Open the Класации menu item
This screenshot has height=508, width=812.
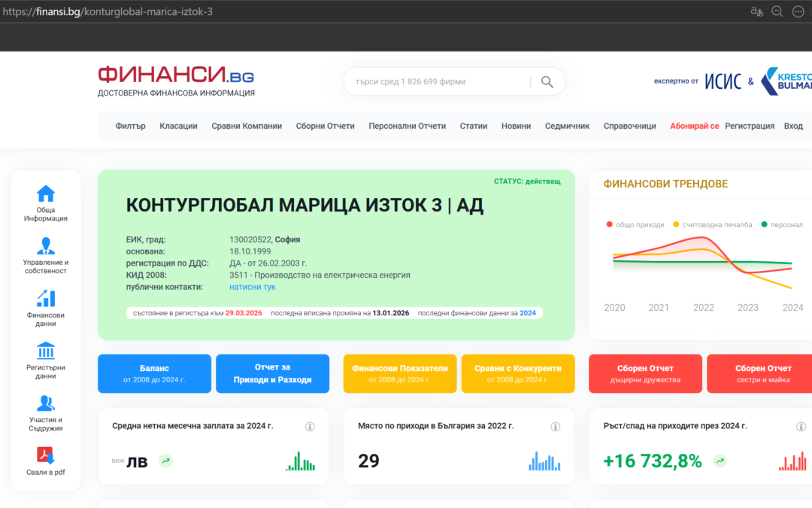point(179,126)
